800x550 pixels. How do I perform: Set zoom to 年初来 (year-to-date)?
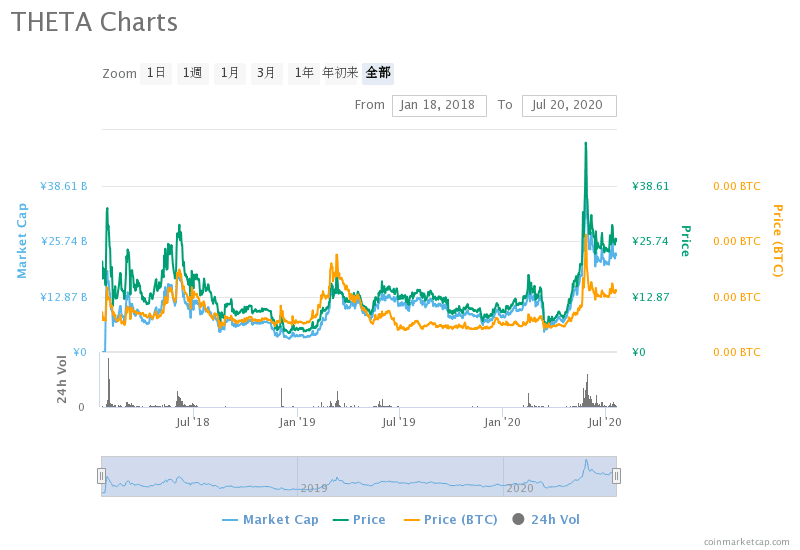(340, 73)
